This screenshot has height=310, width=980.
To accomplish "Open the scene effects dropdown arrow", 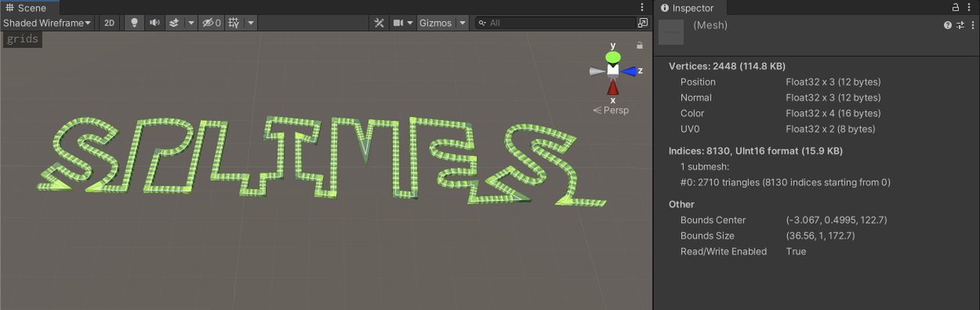I will click(x=191, y=23).
